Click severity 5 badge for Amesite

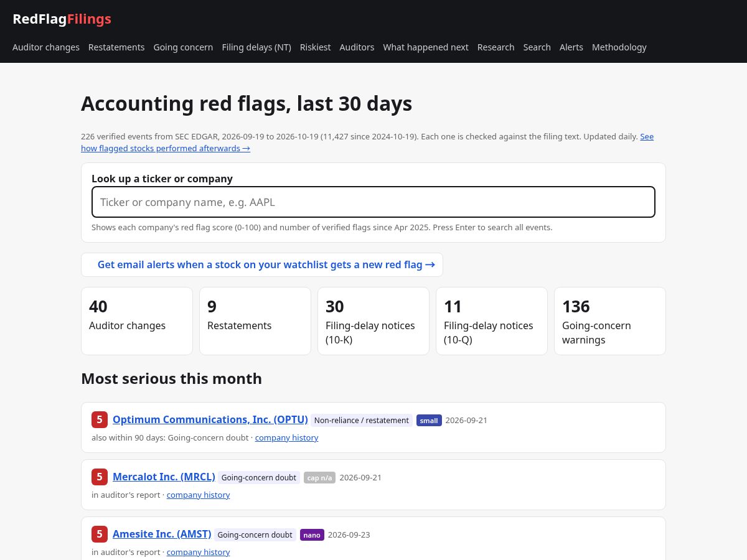[100, 534]
